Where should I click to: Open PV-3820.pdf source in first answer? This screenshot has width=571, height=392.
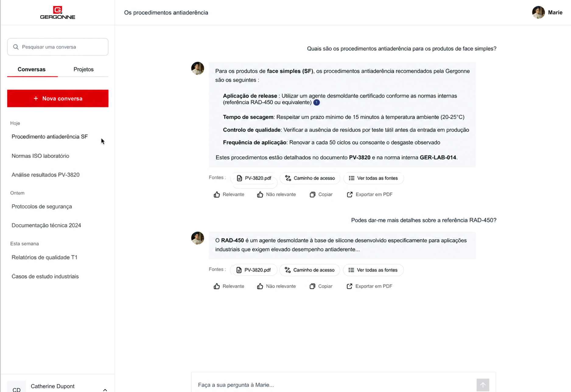tap(254, 178)
